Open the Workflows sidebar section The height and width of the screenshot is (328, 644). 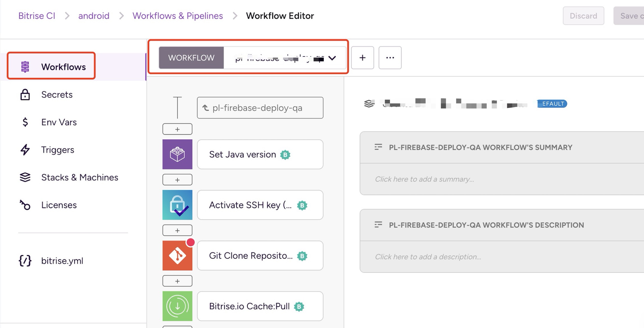pyautogui.click(x=73, y=67)
